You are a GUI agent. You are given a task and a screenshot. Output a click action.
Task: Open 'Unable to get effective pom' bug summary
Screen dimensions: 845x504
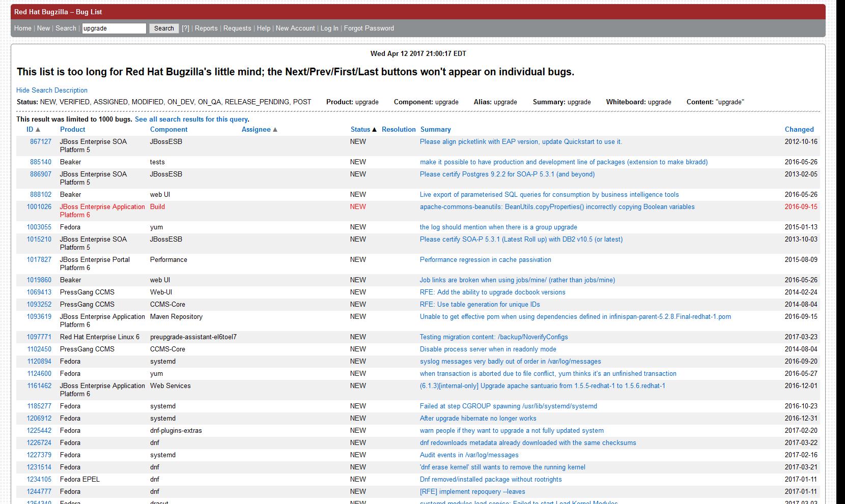click(575, 317)
